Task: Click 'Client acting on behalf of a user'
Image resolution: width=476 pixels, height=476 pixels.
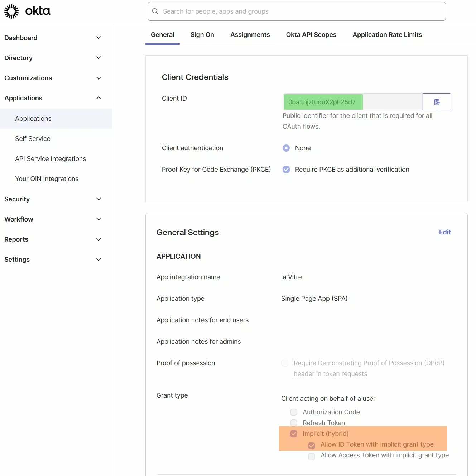Action: (x=328, y=399)
